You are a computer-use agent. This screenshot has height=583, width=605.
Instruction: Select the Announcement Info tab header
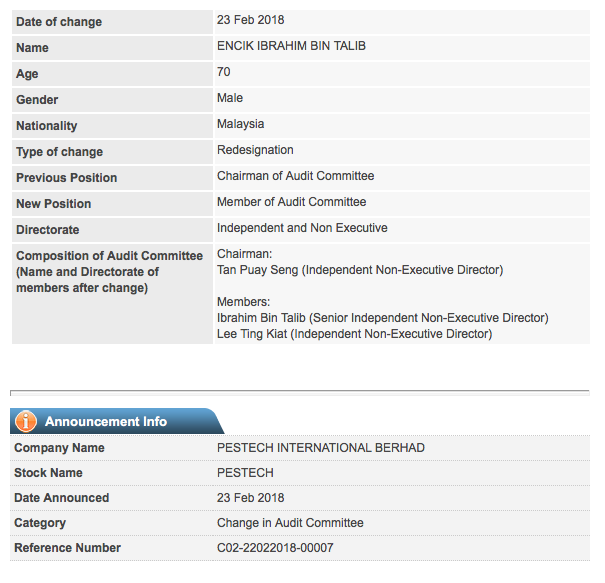(x=106, y=421)
